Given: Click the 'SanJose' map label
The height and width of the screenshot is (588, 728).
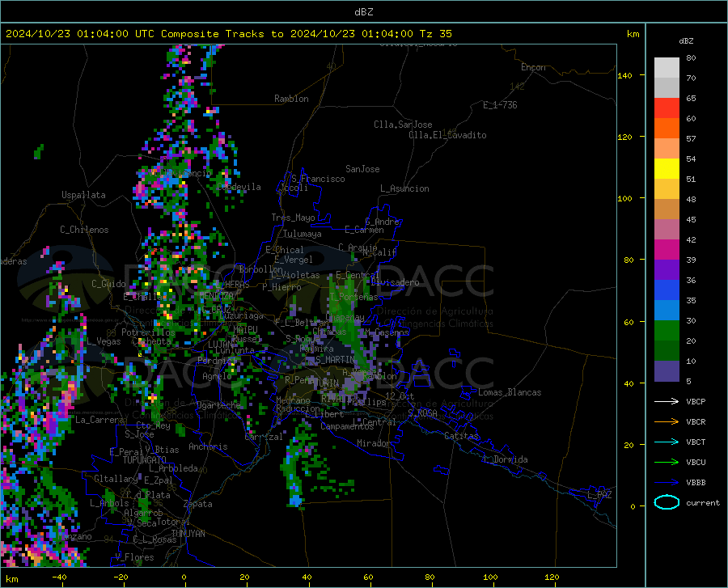Looking at the screenshot, I should coord(362,169).
